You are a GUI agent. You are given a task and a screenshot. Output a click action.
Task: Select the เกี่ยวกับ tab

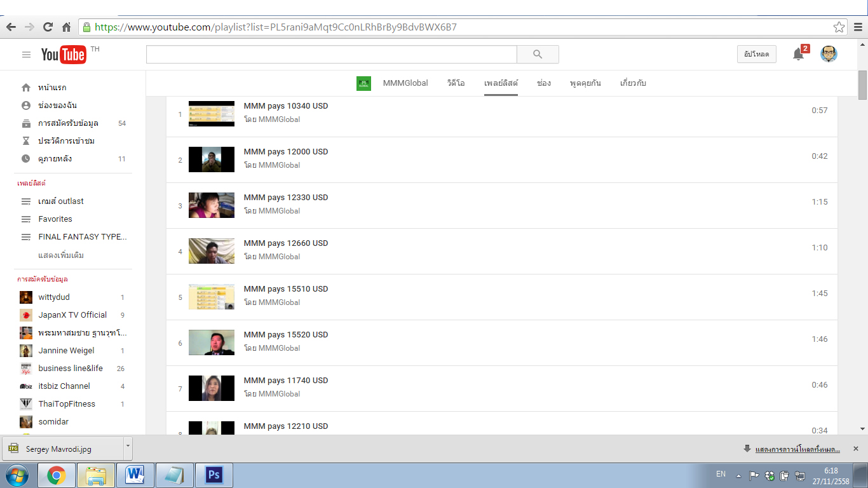(x=633, y=83)
